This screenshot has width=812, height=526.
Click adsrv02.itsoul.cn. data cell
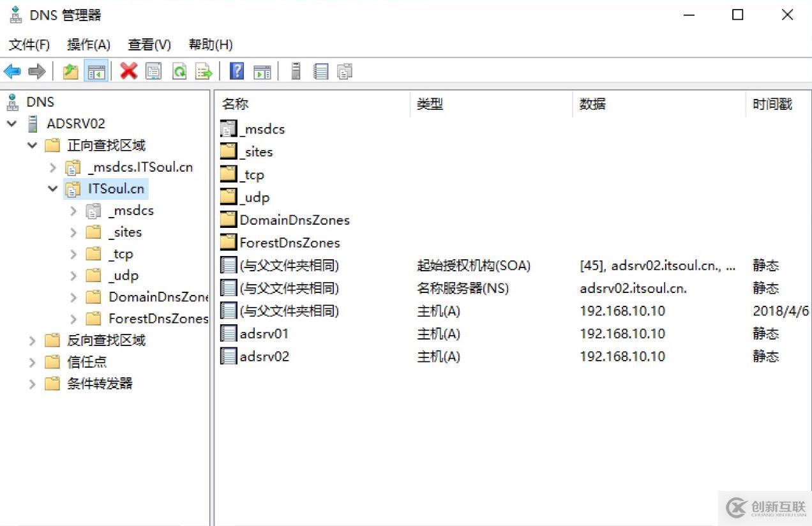(633, 289)
